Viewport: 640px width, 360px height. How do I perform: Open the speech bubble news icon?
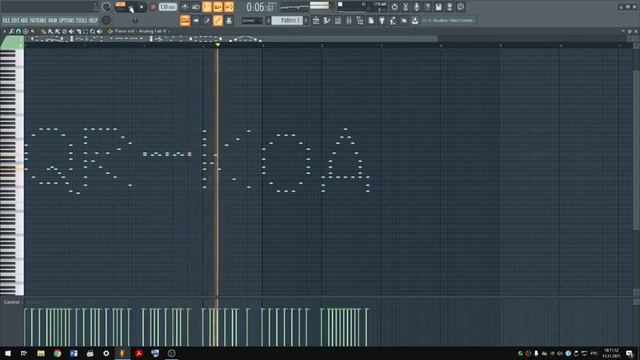click(x=460, y=7)
